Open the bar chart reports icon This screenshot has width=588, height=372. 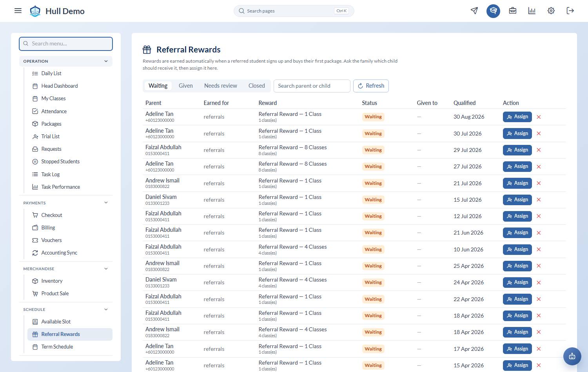(x=532, y=11)
